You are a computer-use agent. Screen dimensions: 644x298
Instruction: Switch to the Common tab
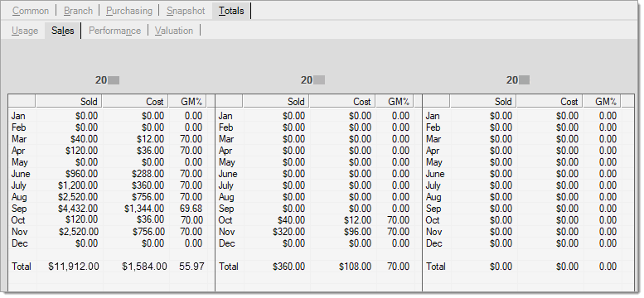click(31, 11)
